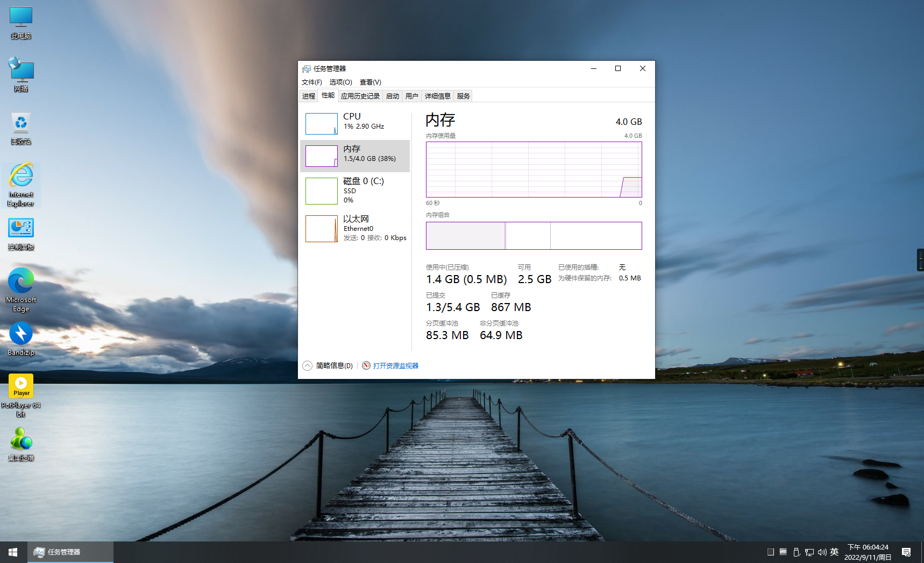The width and height of the screenshot is (924, 563).
Task: Collapse view with 简略信息 chevron button
Action: (x=307, y=366)
